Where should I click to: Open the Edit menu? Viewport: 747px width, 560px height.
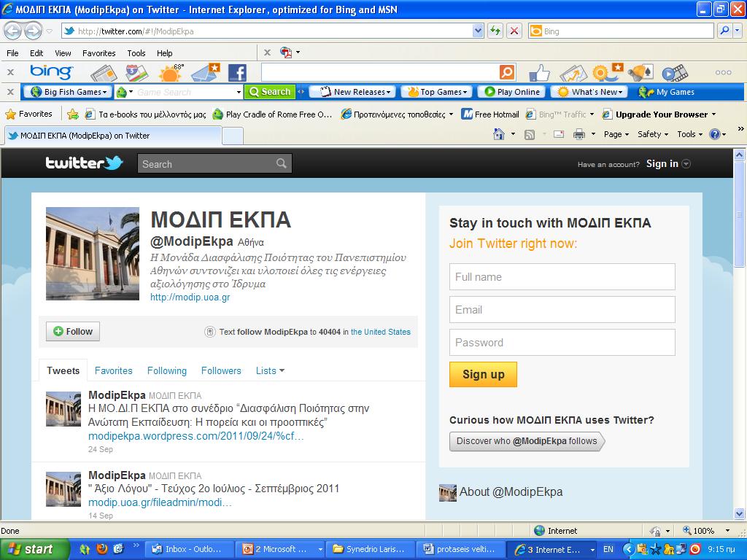(36, 52)
